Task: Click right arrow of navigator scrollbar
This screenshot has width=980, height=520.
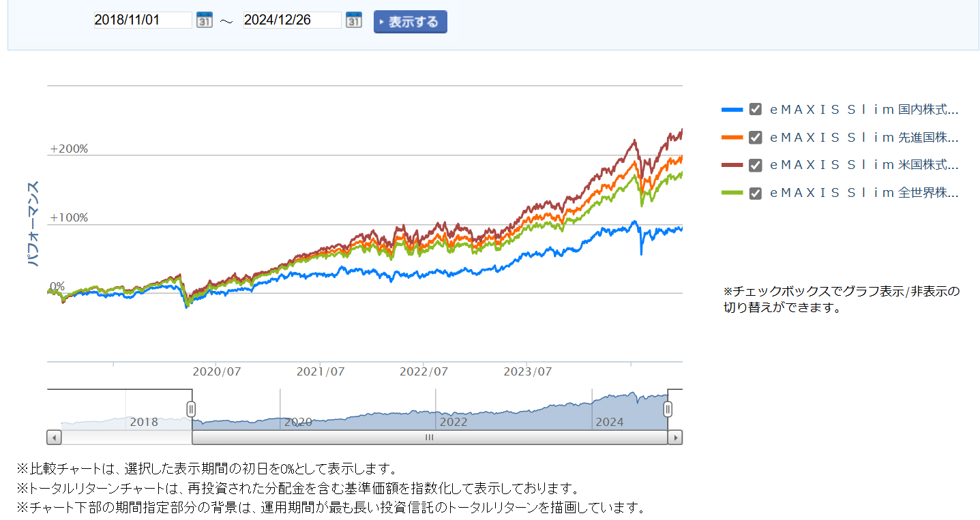Action: (x=675, y=438)
